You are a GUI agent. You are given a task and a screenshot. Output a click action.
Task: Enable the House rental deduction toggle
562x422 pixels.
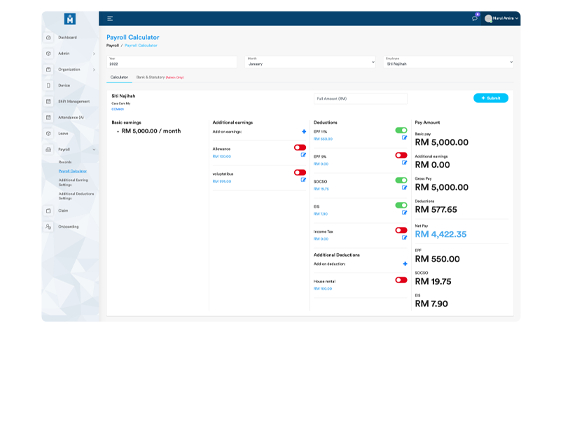[401, 280]
